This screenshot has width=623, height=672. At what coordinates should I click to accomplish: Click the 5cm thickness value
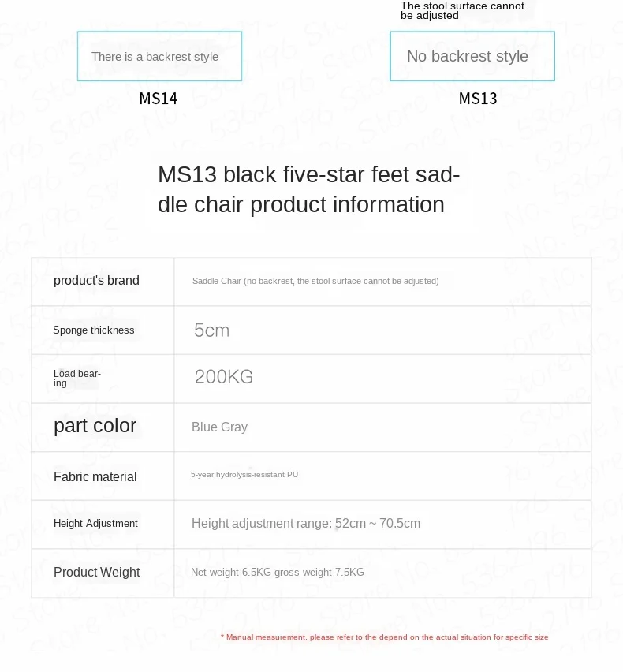(x=211, y=330)
